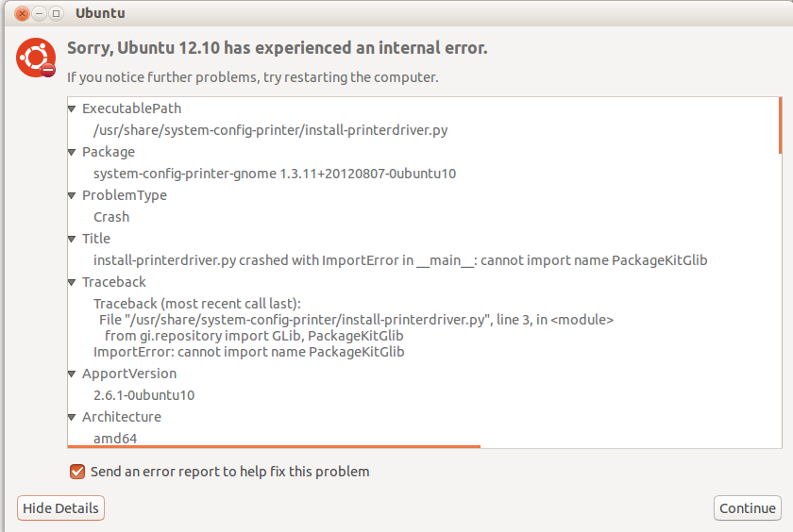Select the install-printerdriver.py executable path value
Screen dimensions: 793x532
[x=270, y=130]
